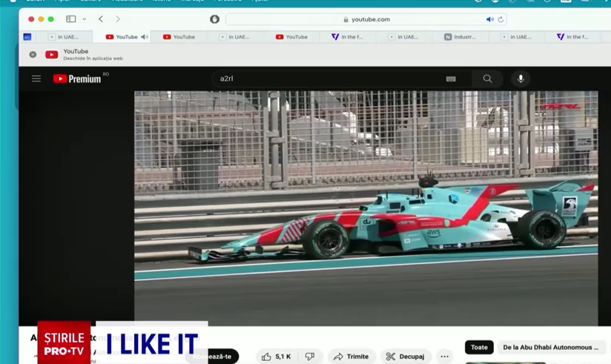Dislike the video with thumbs down
611x364 pixels.
tap(310, 357)
